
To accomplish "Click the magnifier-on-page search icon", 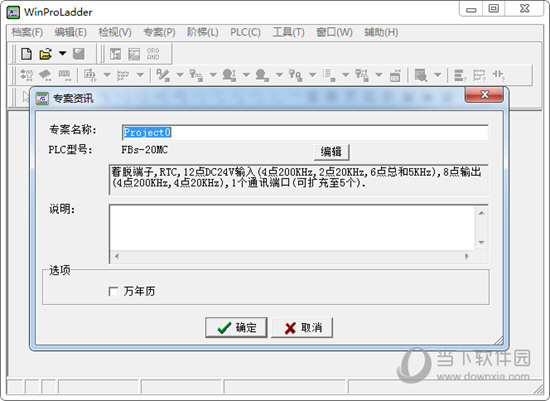I will pyautogui.click(x=421, y=75).
